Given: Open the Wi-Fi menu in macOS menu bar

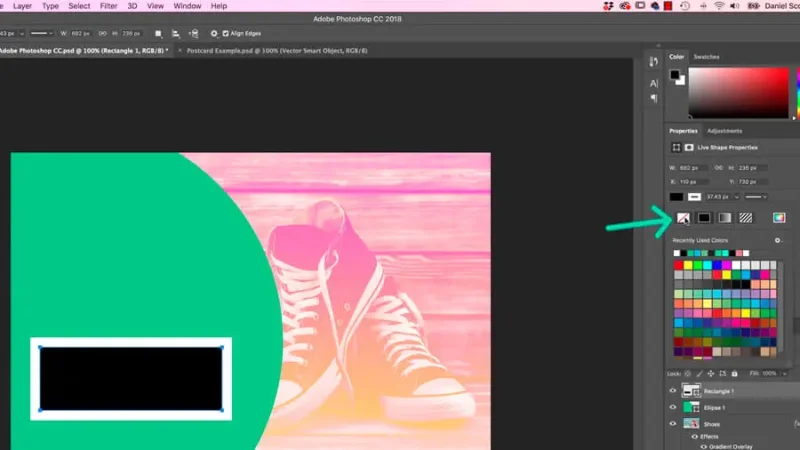Looking at the screenshot, I should tap(719, 6).
